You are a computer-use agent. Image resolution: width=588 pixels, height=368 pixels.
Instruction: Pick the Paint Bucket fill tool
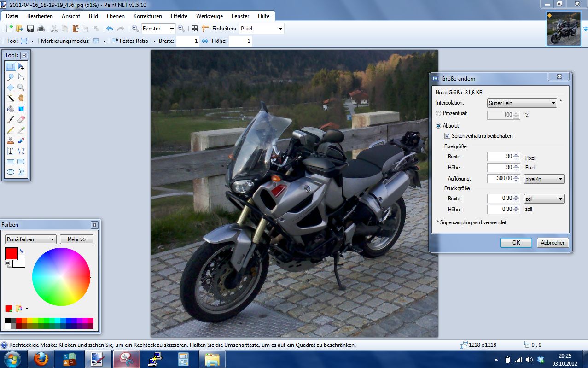[x=11, y=109]
